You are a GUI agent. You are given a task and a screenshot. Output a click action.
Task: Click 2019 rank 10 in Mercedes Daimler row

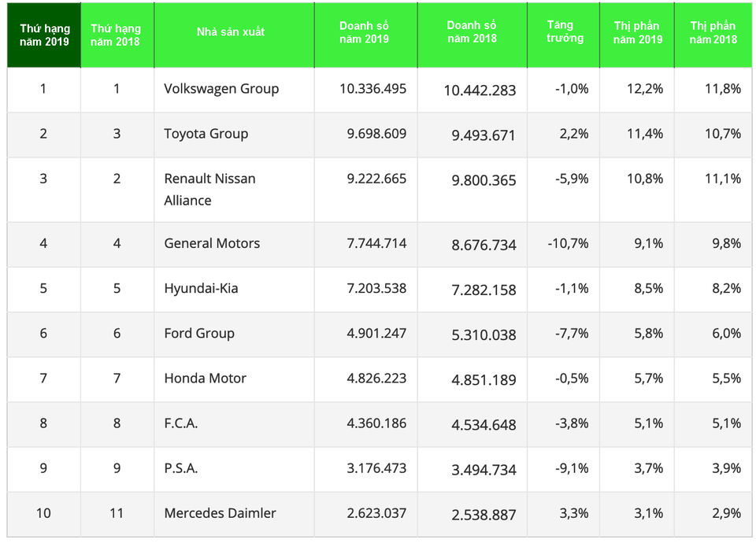[43, 513]
